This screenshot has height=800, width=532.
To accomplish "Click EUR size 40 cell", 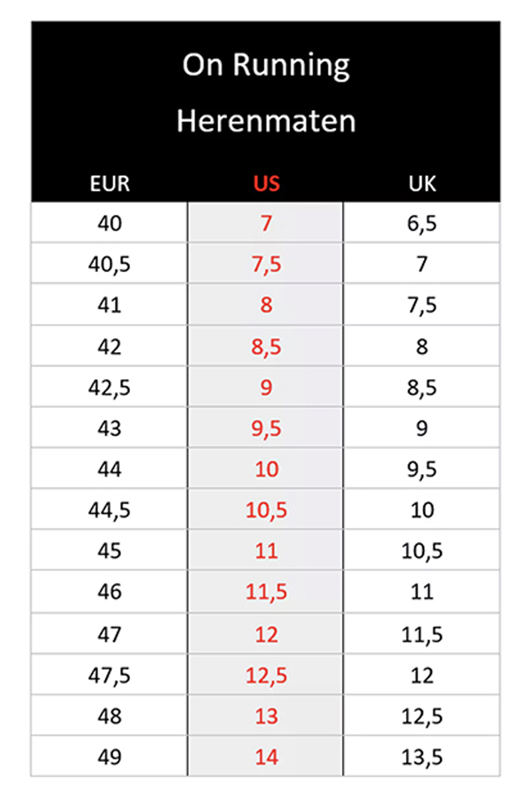I will pos(110,223).
